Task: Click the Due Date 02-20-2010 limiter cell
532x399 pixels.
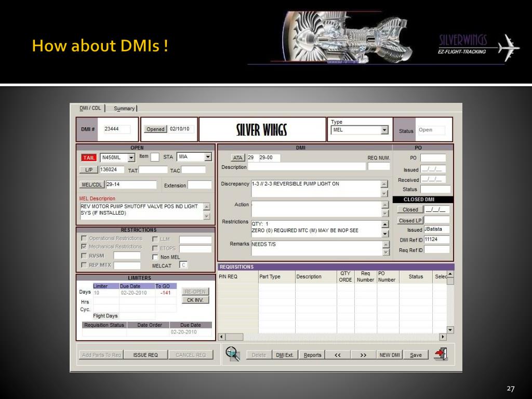Action: point(137,293)
